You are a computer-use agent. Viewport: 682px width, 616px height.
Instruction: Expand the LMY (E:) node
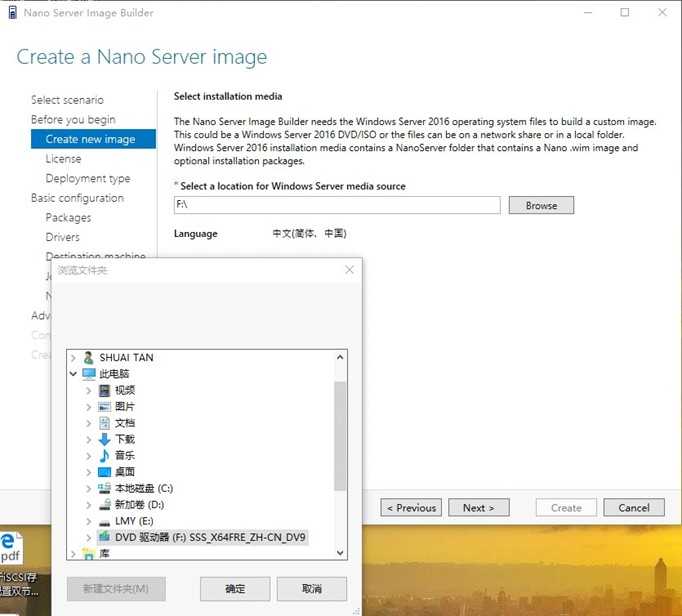click(89, 521)
